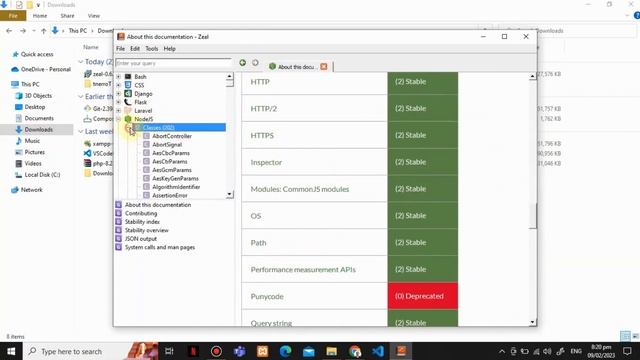Click the Zeal icon in the taskbar

click(x=401, y=351)
